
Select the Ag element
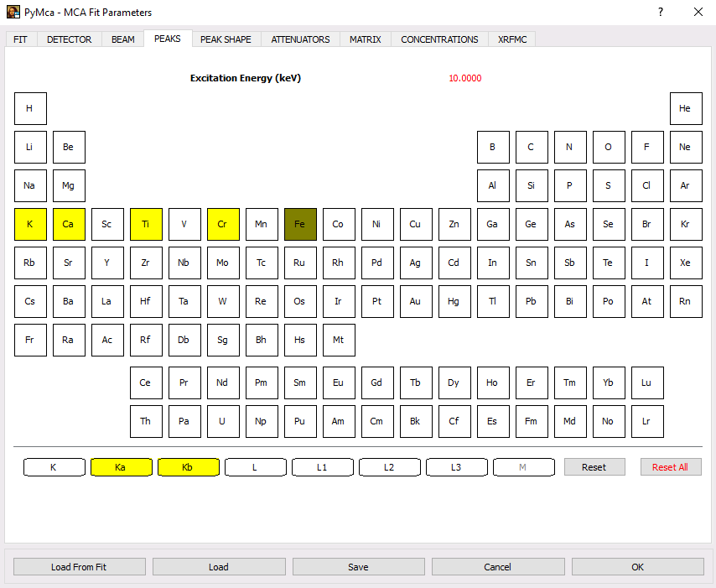pos(416,263)
